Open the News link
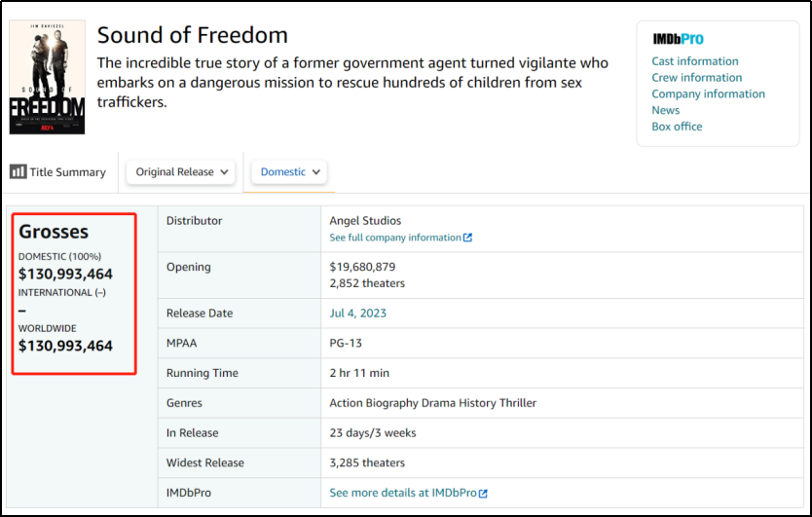The width and height of the screenshot is (812, 517). pyautogui.click(x=665, y=110)
